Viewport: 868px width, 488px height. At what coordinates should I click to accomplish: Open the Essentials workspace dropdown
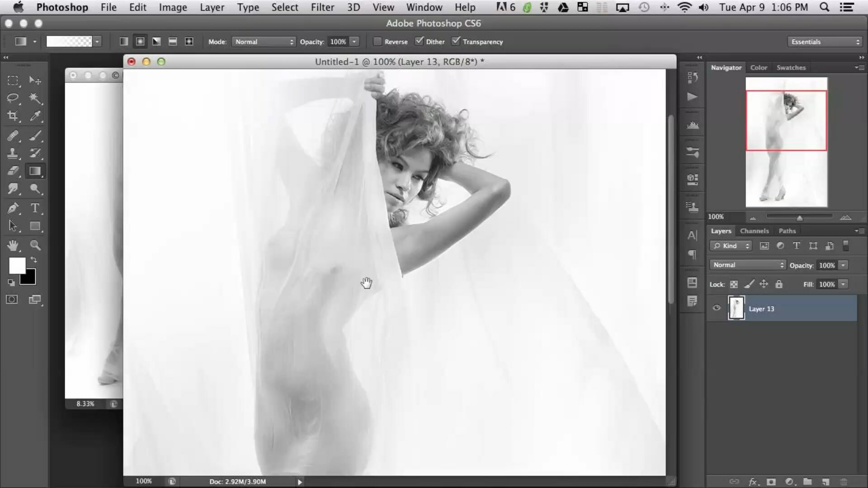(825, 42)
